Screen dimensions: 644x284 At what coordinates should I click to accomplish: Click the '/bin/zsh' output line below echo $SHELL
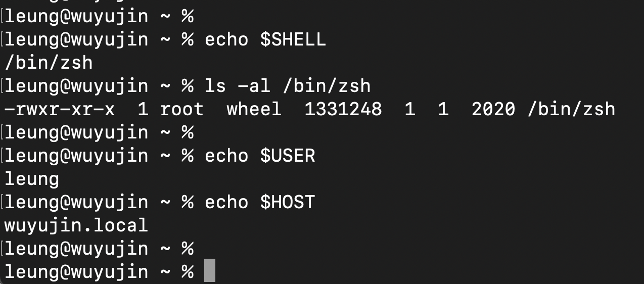click(49, 63)
